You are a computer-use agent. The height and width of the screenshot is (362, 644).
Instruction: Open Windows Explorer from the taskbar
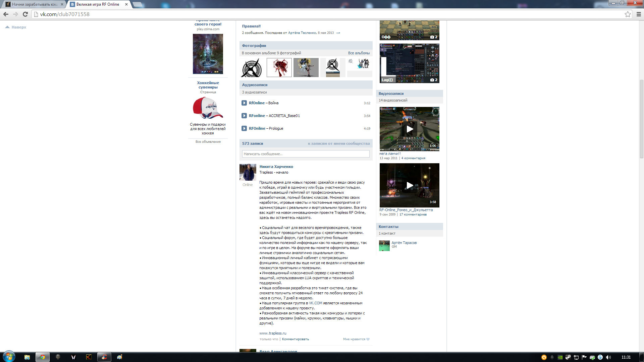tap(27, 357)
